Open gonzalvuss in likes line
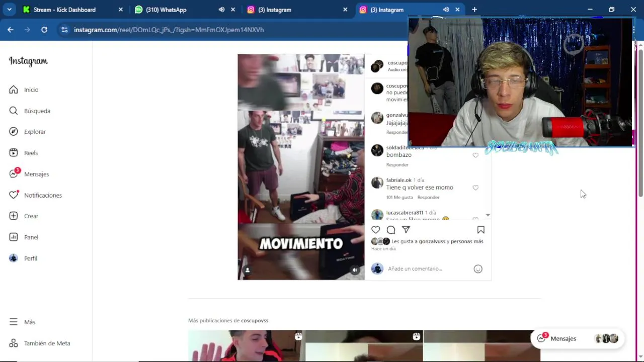The width and height of the screenshot is (644, 362). (432, 241)
